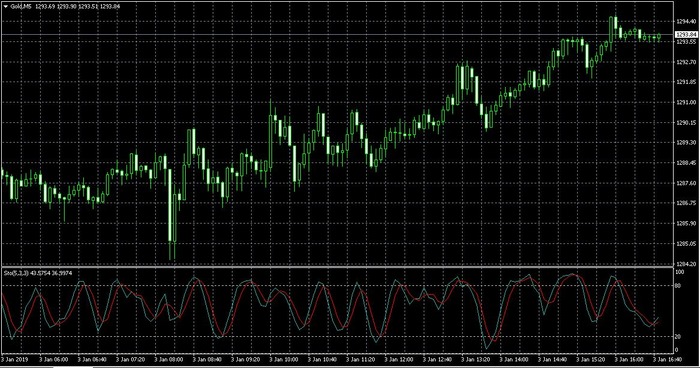Click the current price tag 1293.84
Screen dimensions: 700x368
click(x=686, y=34)
